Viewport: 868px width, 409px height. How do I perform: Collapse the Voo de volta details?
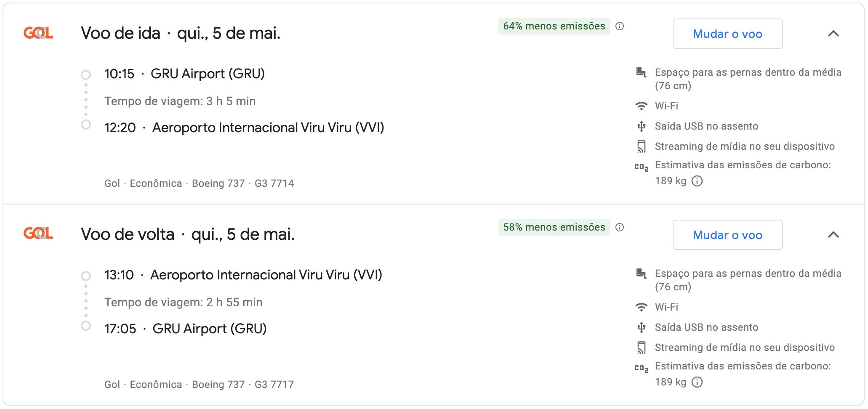(x=833, y=235)
